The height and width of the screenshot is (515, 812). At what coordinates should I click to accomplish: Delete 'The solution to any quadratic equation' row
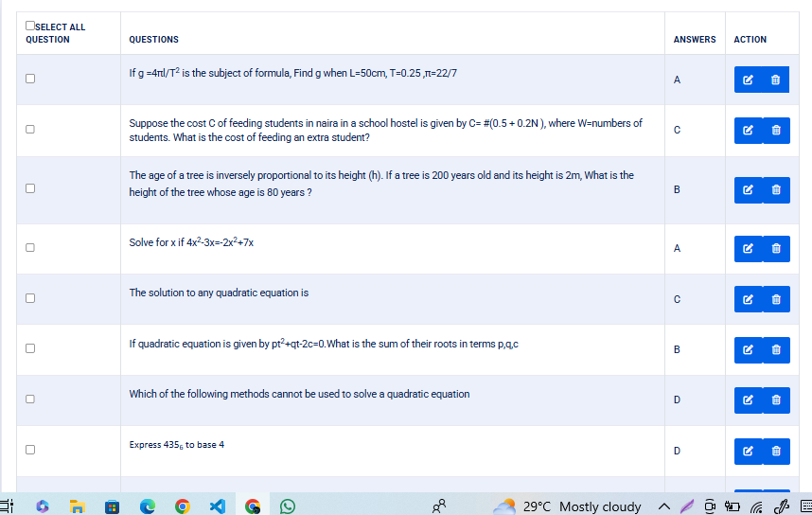775,299
